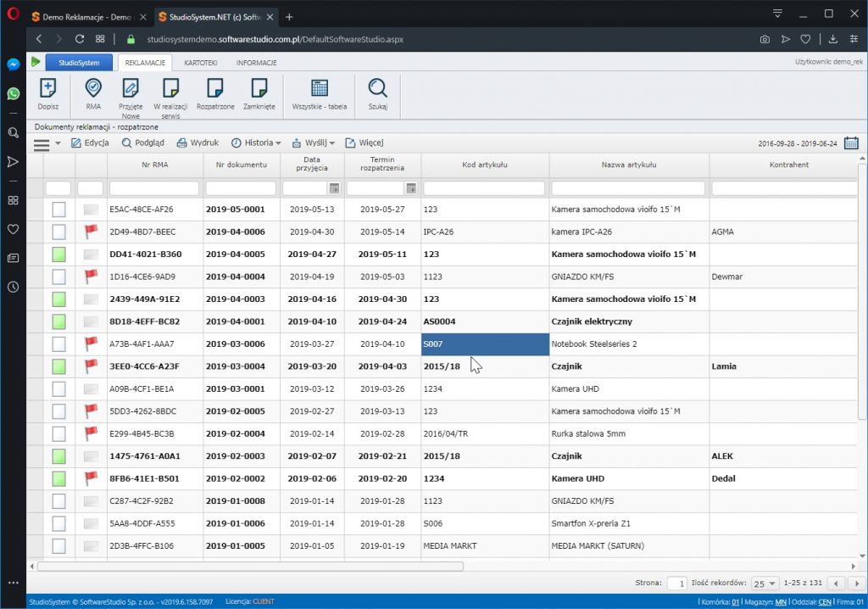Click the Dopisz add document icon

click(48, 87)
